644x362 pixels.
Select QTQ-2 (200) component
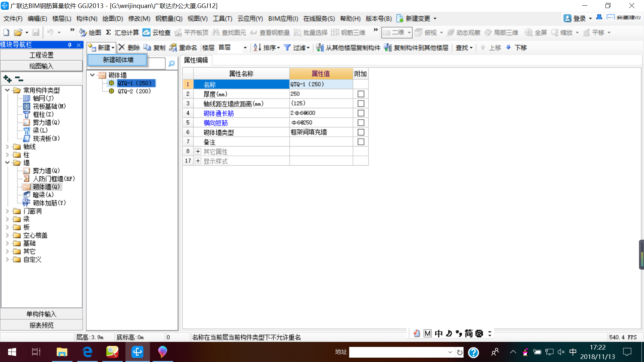tap(134, 91)
